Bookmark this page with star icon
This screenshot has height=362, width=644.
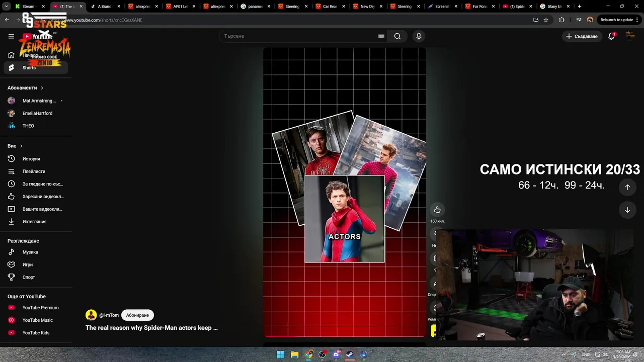pos(546,20)
